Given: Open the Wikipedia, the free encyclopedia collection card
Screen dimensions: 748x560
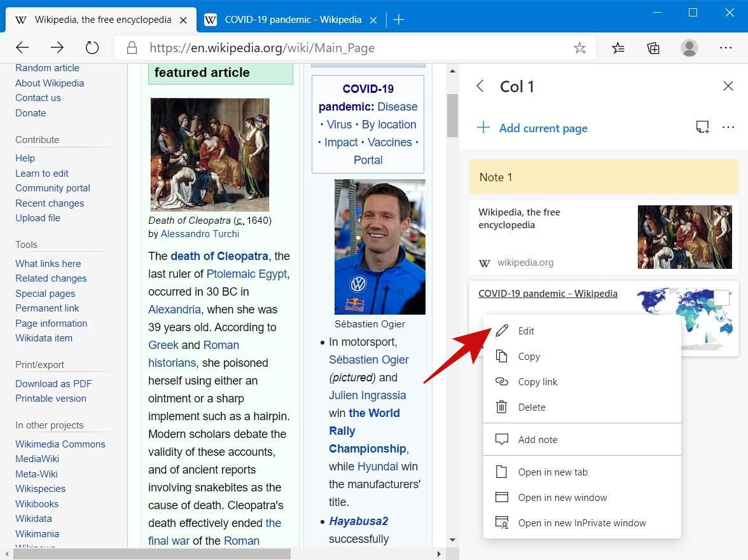Looking at the screenshot, I should click(604, 237).
